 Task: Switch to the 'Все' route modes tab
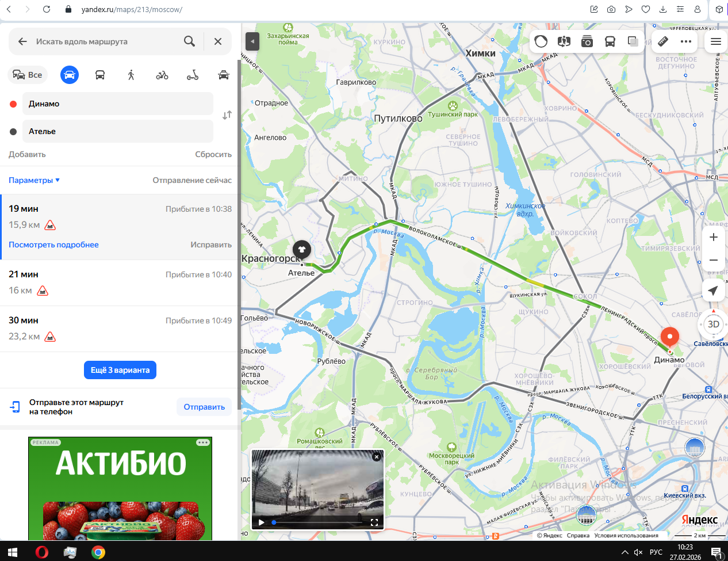(x=28, y=75)
